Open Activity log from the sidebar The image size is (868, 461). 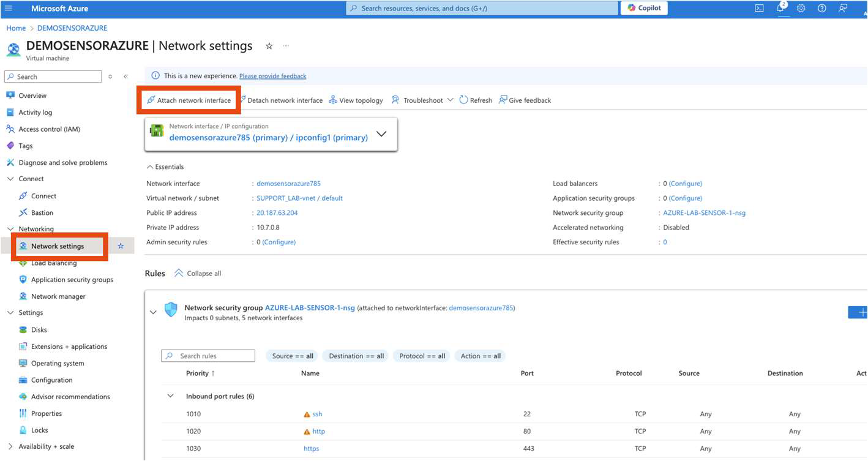tap(36, 112)
